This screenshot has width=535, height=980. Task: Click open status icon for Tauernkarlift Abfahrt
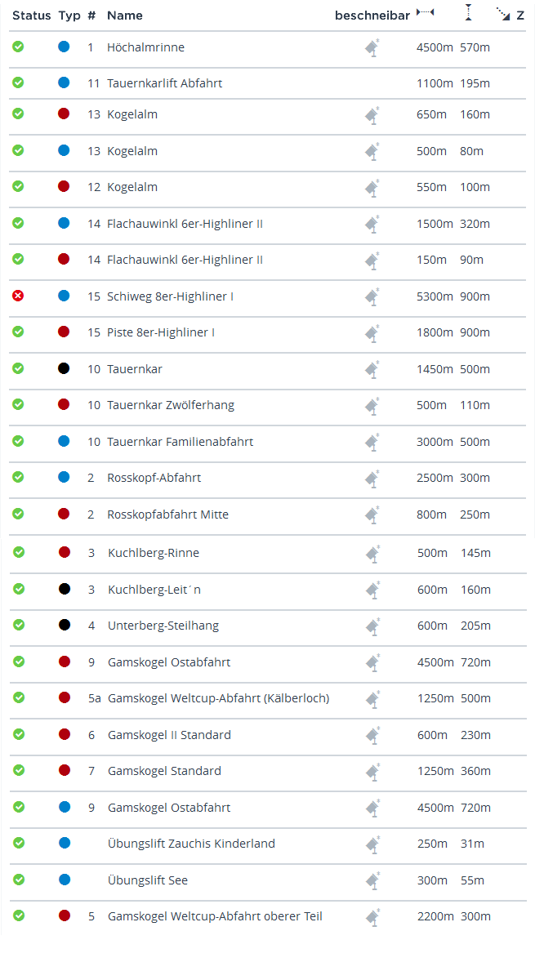pyautogui.click(x=18, y=82)
